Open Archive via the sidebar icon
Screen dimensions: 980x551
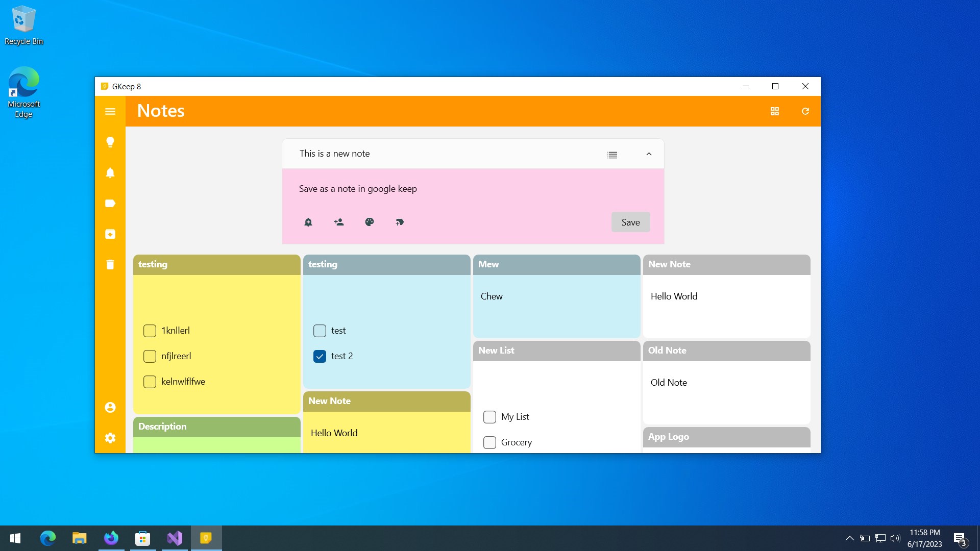(x=110, y=234)
